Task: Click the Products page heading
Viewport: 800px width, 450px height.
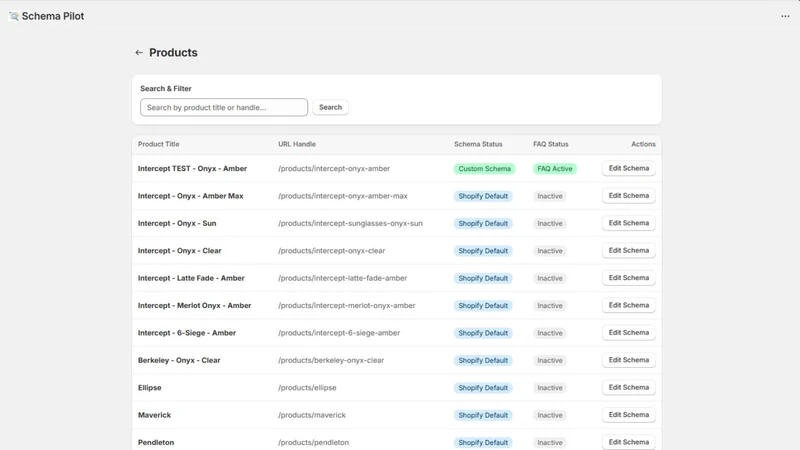Action: (173, 53)
